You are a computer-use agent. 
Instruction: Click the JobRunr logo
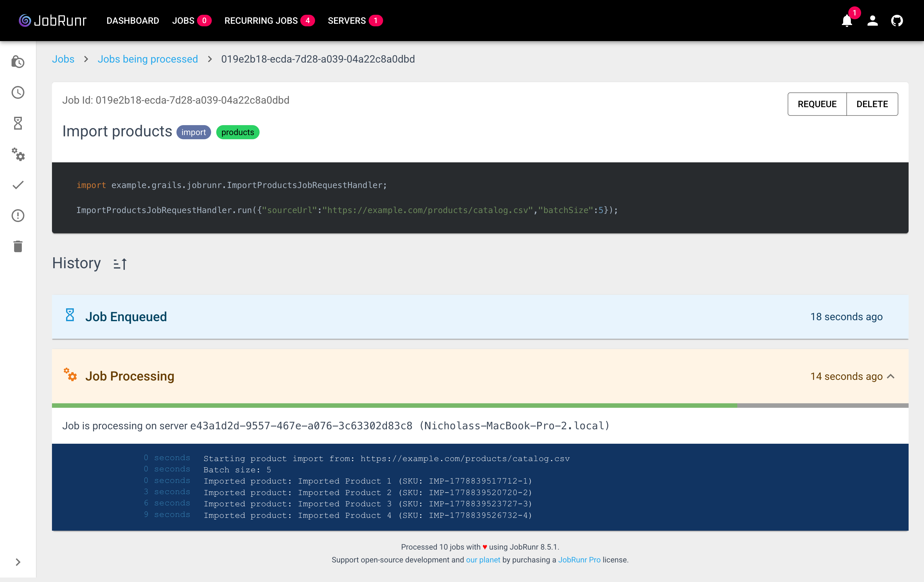53,21
